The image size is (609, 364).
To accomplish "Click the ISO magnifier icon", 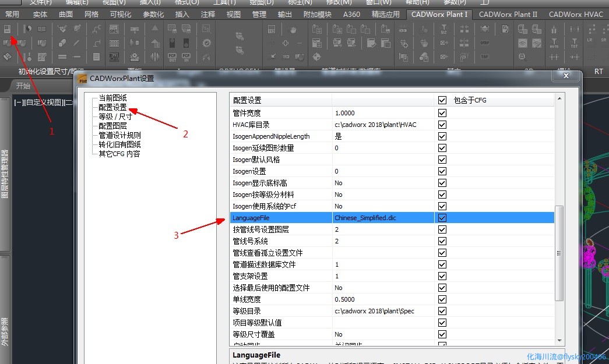I will tap(206, 29).
